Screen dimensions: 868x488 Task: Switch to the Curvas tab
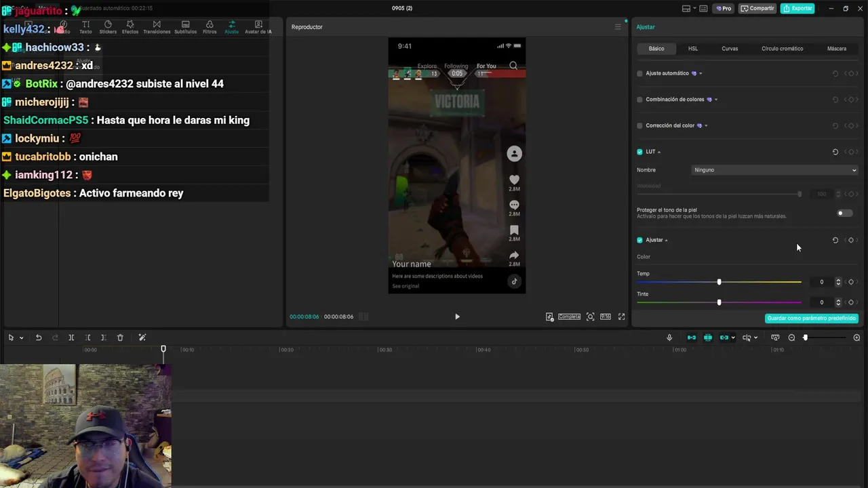coord(730,49)
